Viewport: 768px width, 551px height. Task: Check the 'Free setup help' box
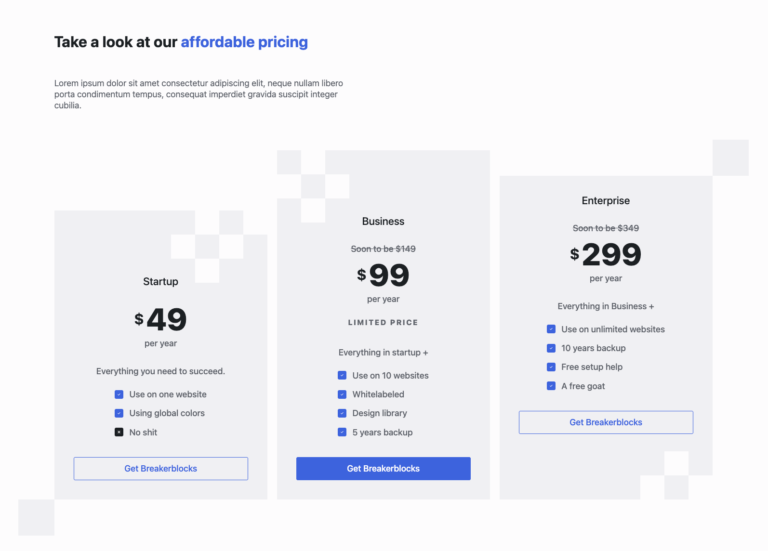point(551,367)
